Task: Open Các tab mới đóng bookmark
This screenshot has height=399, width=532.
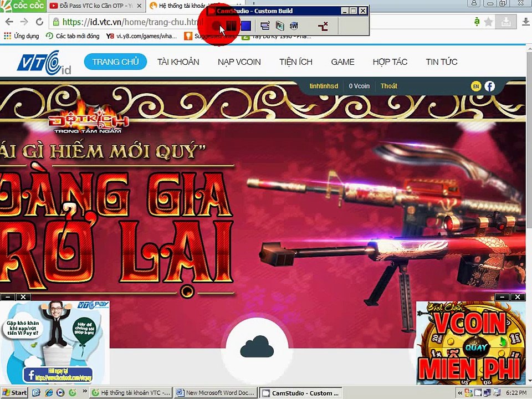Action: pyautogui.click(x=73, y=36)
